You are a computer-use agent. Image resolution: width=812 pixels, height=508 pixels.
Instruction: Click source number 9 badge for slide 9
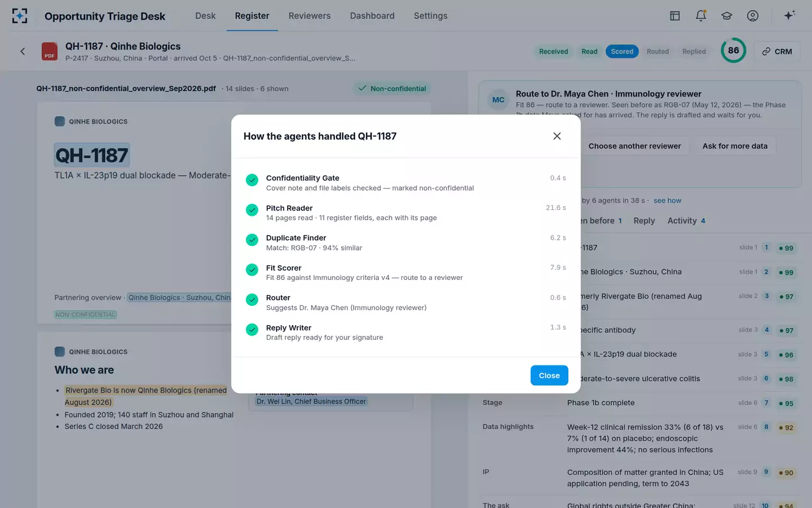[766, 472]
